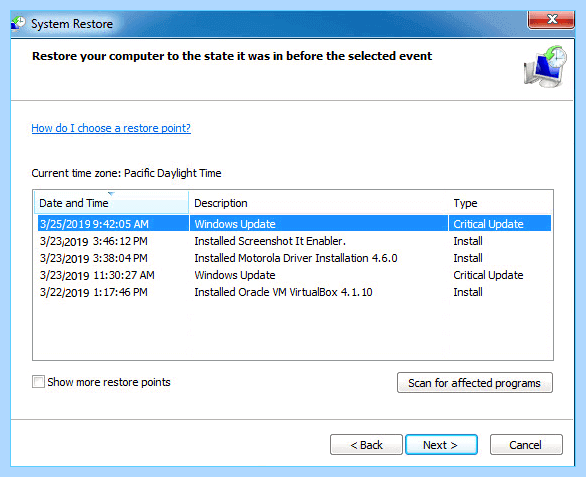
Task: Click Windows Update description dated 3/23/2019
Action: click(235, 275)
